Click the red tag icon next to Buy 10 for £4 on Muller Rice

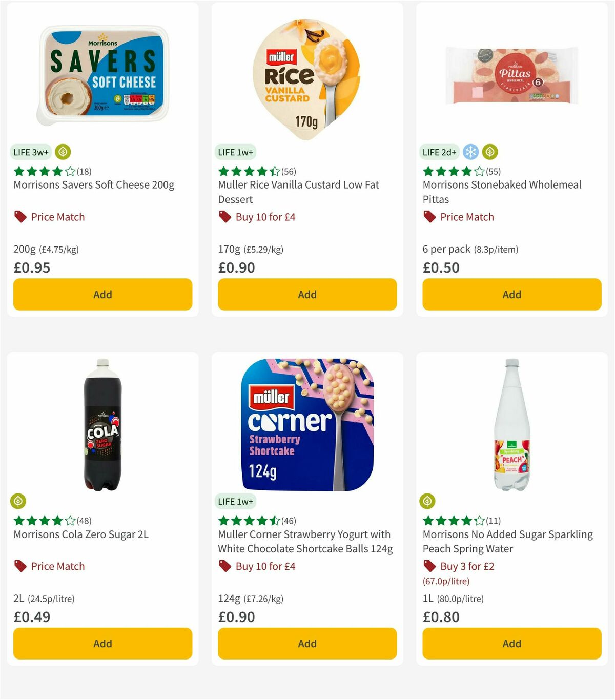point(224,217)
